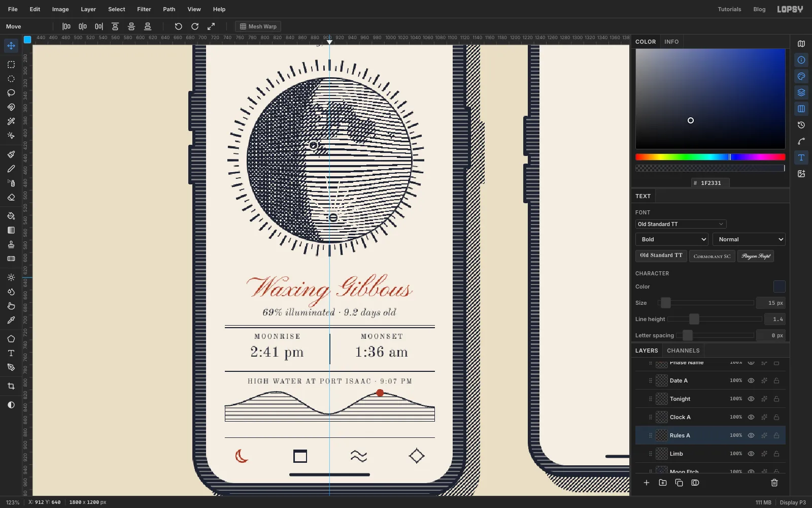
Task: Select the Text tool in left toolbar
Action: click(x=11, y=353)
